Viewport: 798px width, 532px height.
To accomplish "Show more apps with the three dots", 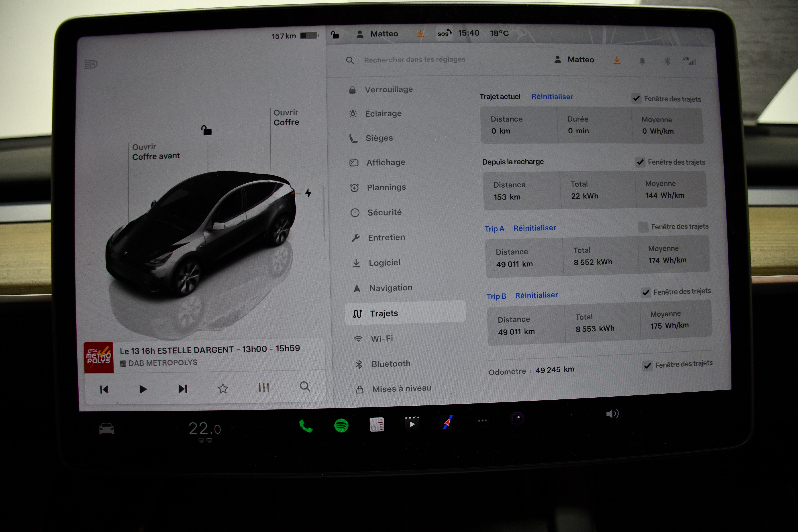I will [x=482, y=421].
